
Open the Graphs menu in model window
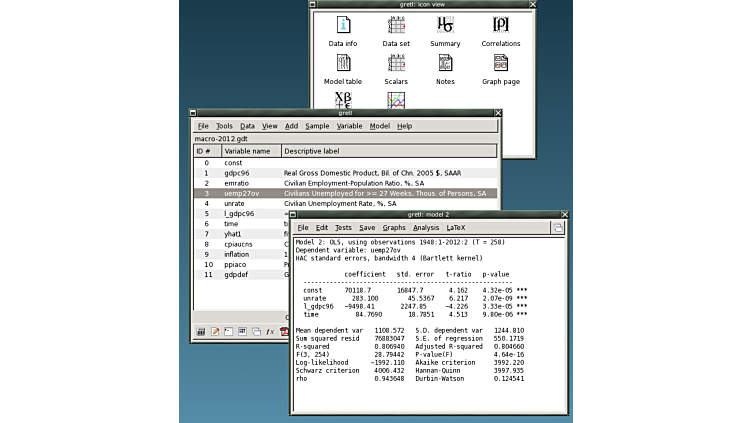[394, 228]
